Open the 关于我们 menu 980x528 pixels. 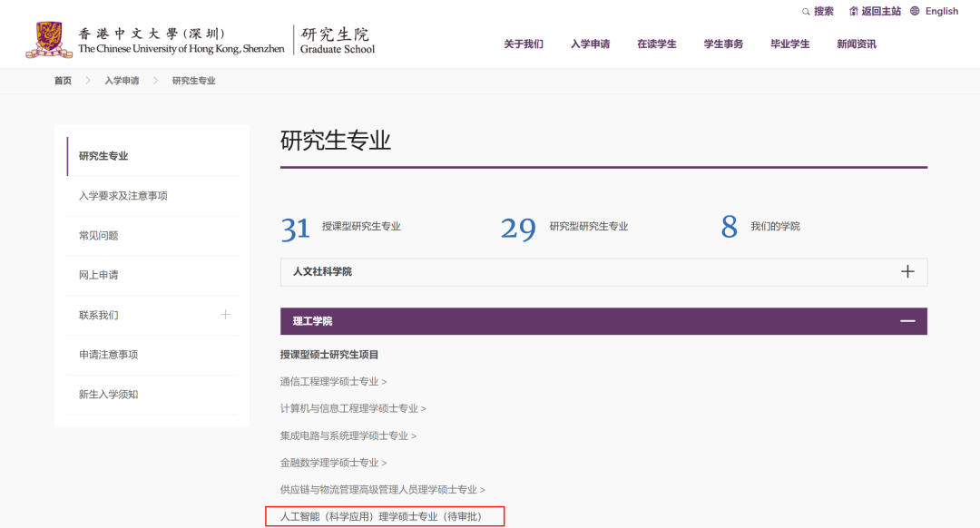click(x=524, y=44)
